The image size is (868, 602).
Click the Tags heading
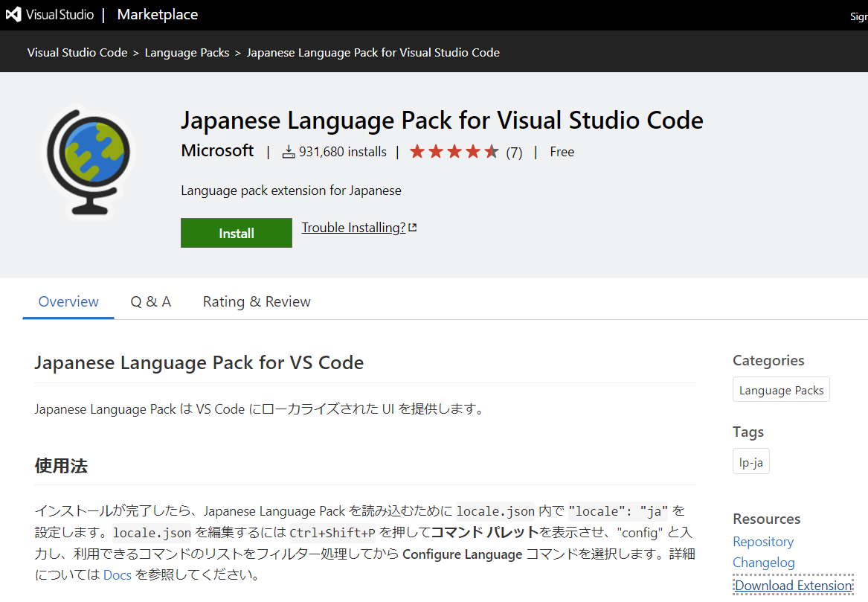[x=748, y=432]
